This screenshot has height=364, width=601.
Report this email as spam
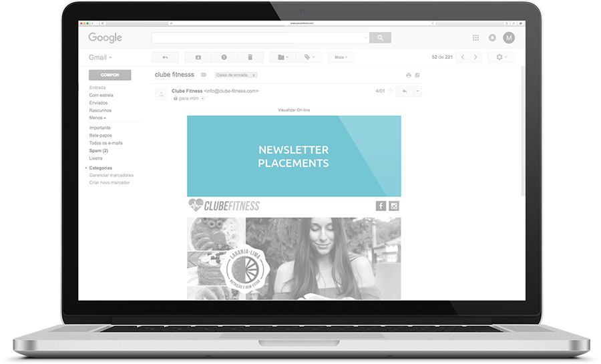point(224,57)
